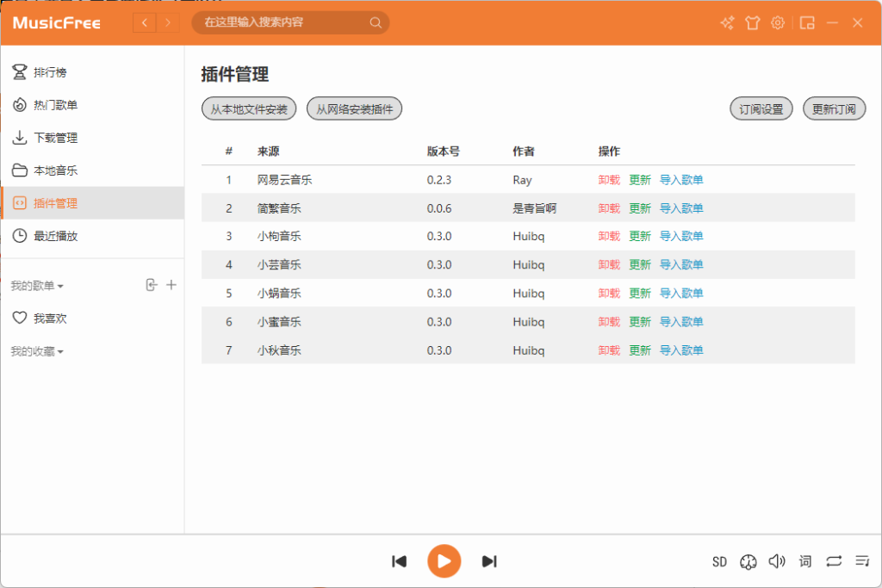Select the 网易云音乐 source name
Image resolution: width=882 pixels, height=588 pixels.
(x=284, y=180)
